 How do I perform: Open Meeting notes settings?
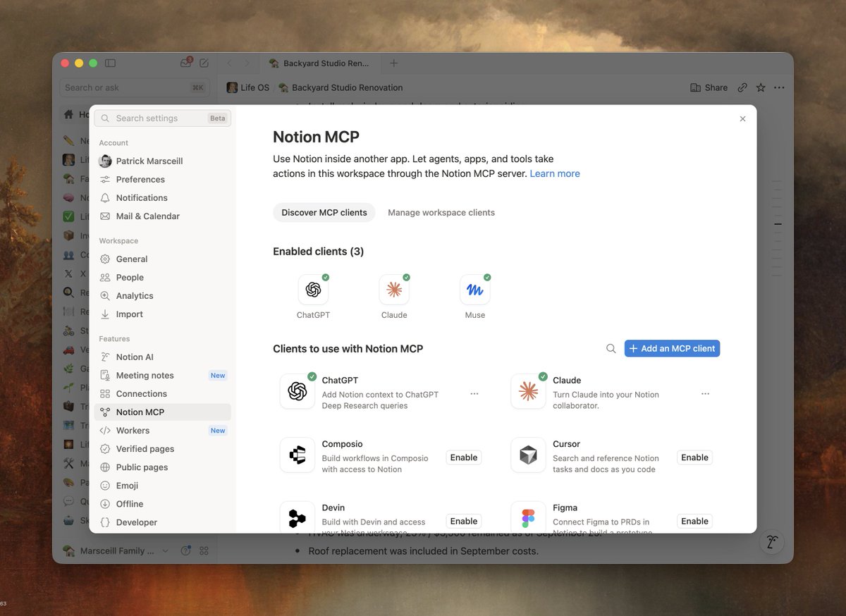(163, 375)
